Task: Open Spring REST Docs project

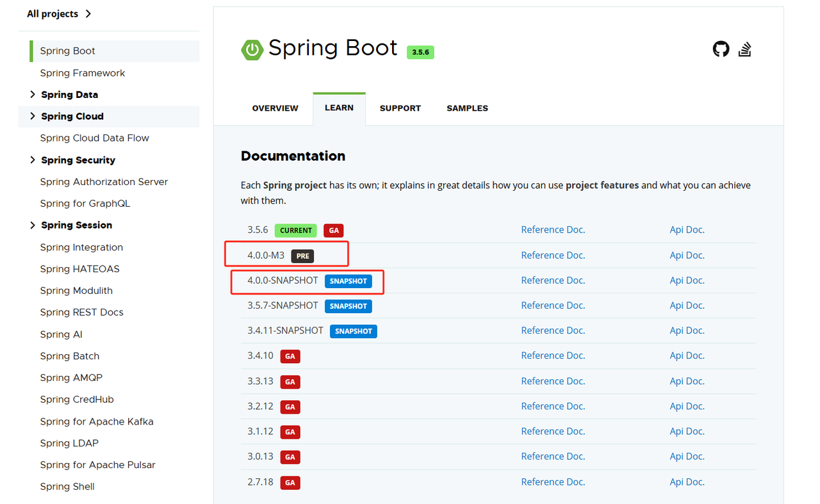Action: (81, 313)
